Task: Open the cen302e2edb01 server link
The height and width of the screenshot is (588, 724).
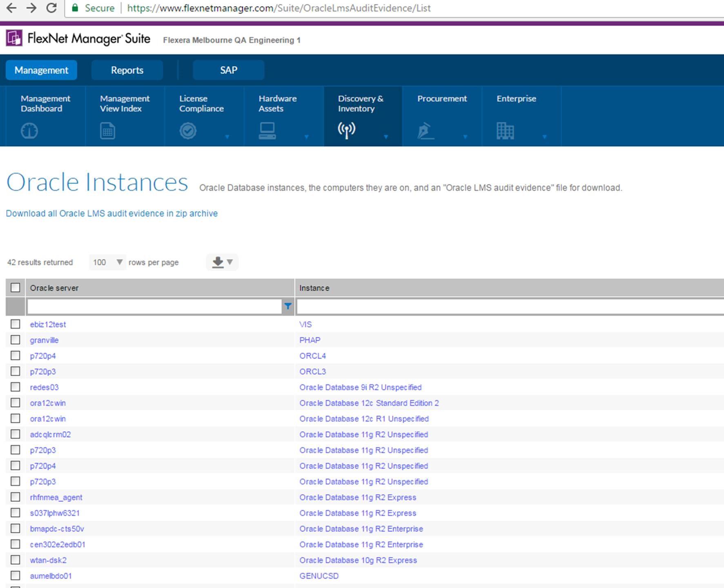Action: coord(58,544)
